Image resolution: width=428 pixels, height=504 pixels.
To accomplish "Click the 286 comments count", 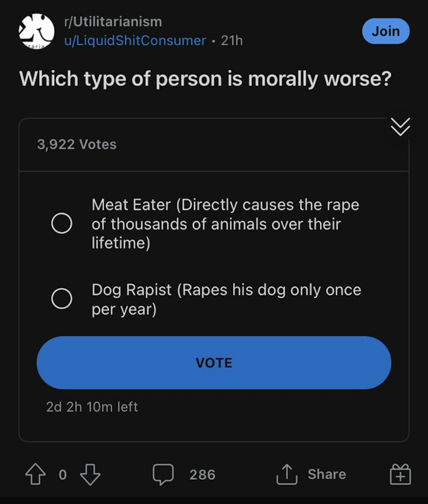I will coord(202,474).
